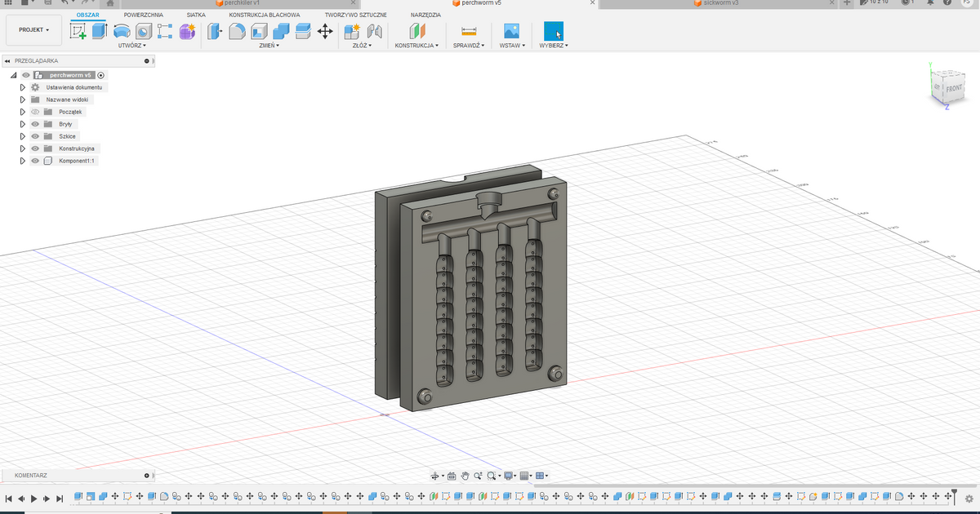Select the Extrude tool icon
This screenshot has height=514, width=980.
pos(100,31)
